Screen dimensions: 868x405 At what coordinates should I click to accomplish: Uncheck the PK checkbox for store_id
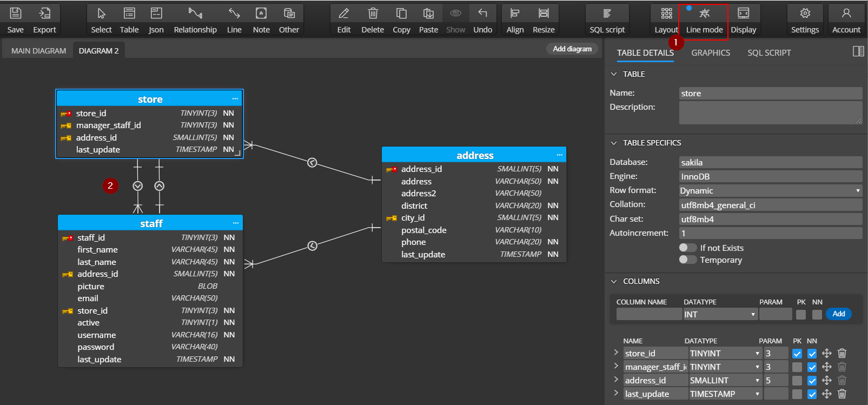click(797, 354)
